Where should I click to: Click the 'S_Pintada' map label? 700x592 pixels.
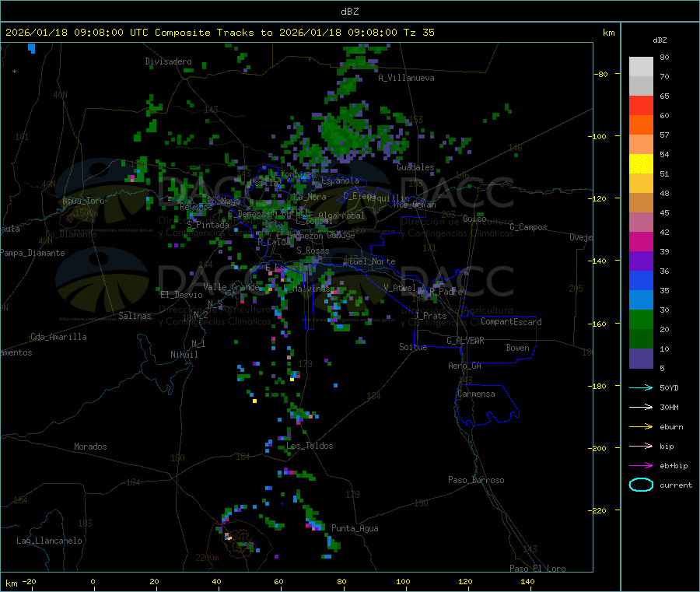click(208, 225)
